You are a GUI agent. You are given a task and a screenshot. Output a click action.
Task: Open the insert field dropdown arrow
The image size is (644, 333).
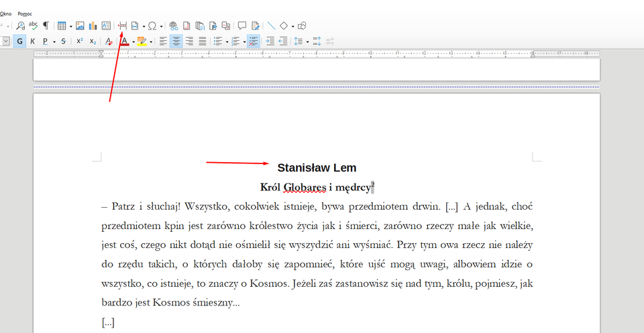(x=144, y=26)
